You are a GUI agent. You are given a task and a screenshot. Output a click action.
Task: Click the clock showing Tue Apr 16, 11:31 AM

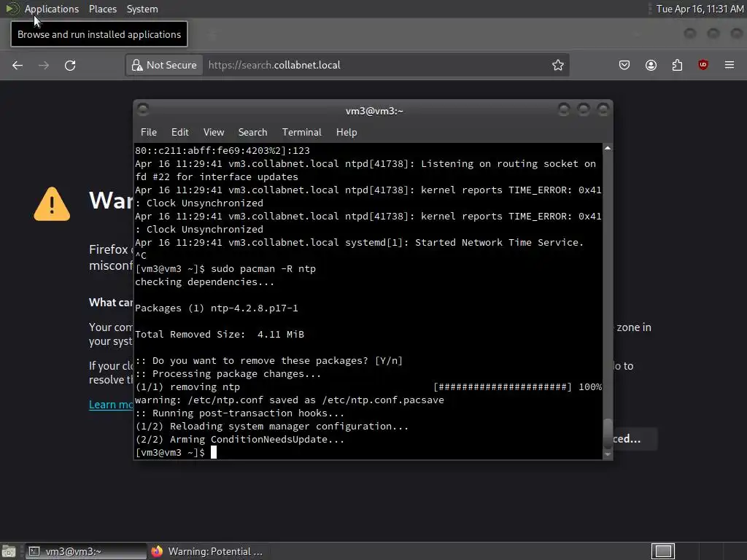point(700,9)
